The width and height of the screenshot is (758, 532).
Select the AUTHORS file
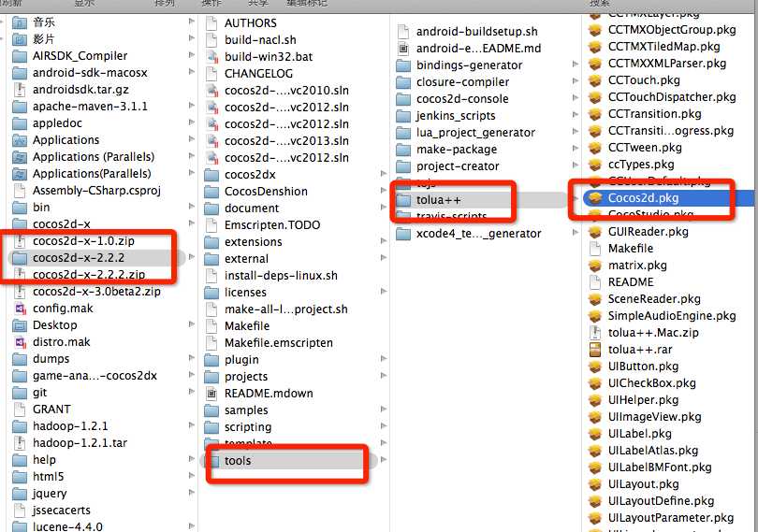coord(251,23)
